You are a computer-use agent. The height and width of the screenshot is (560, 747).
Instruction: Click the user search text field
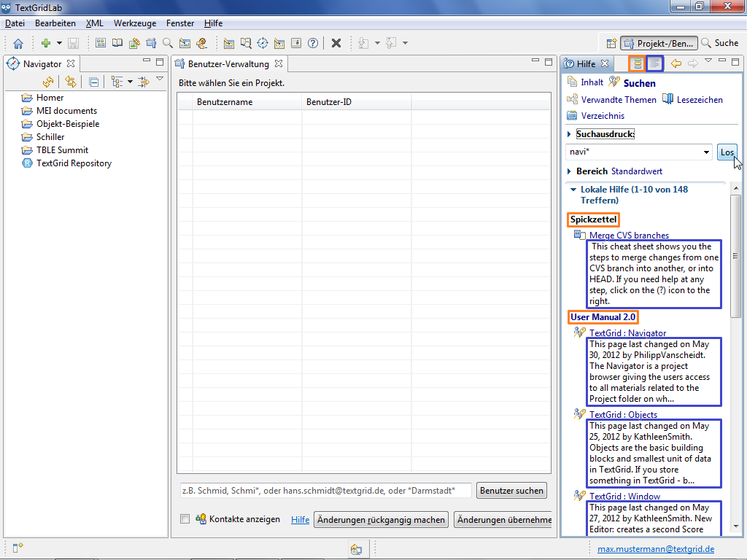(325, 491)
